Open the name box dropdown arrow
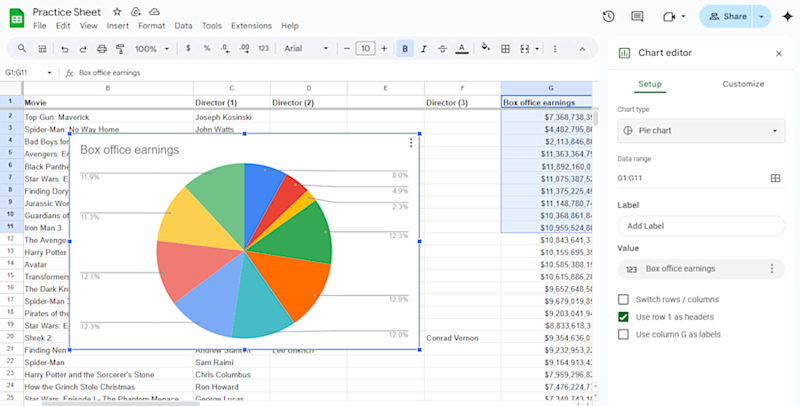 pyautogui.click(x=49, y=73)
